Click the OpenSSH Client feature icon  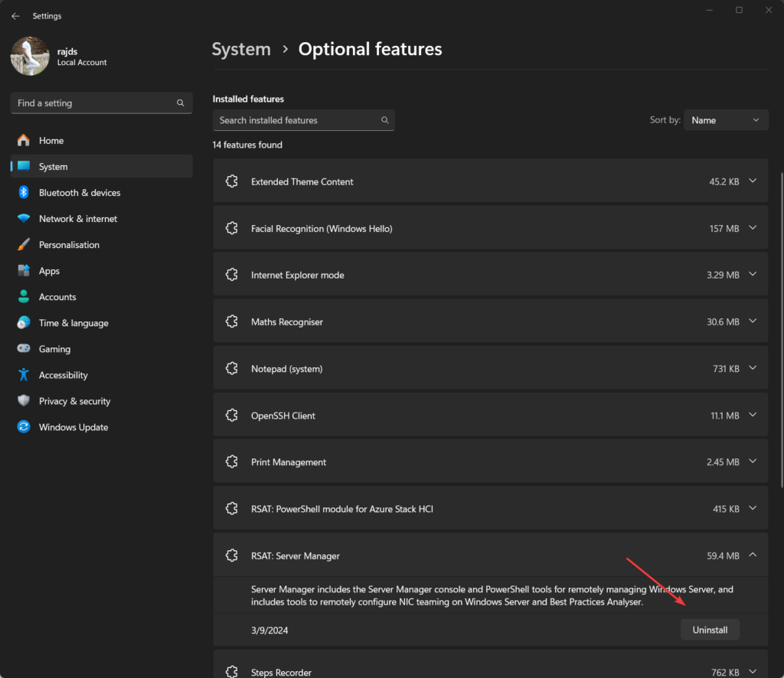(231, 416)
